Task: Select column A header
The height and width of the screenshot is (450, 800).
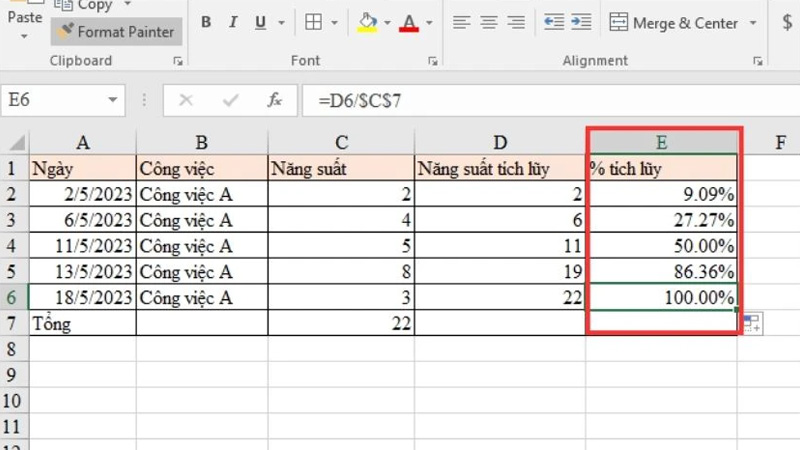Action: [x=83, y=142]
